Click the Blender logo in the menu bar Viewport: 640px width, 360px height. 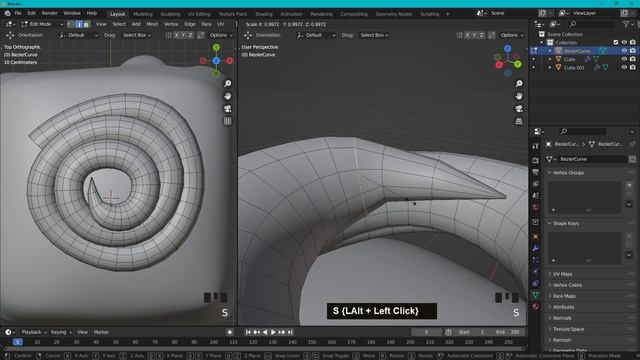point(7,13)
